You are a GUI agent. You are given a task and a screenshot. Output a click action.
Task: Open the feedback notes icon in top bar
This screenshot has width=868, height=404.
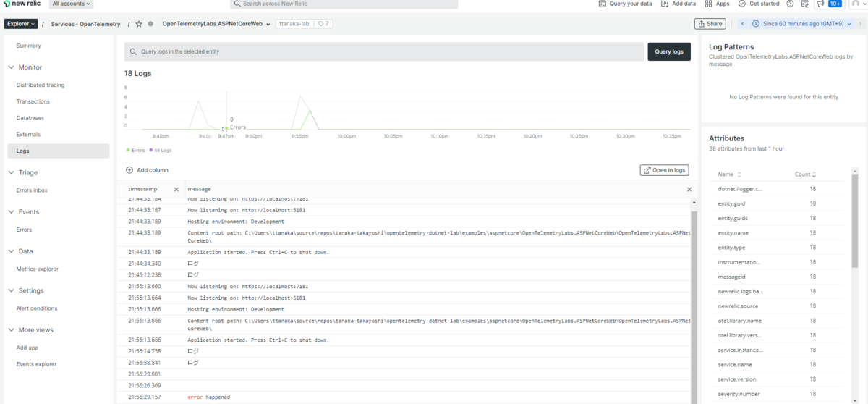804,4
